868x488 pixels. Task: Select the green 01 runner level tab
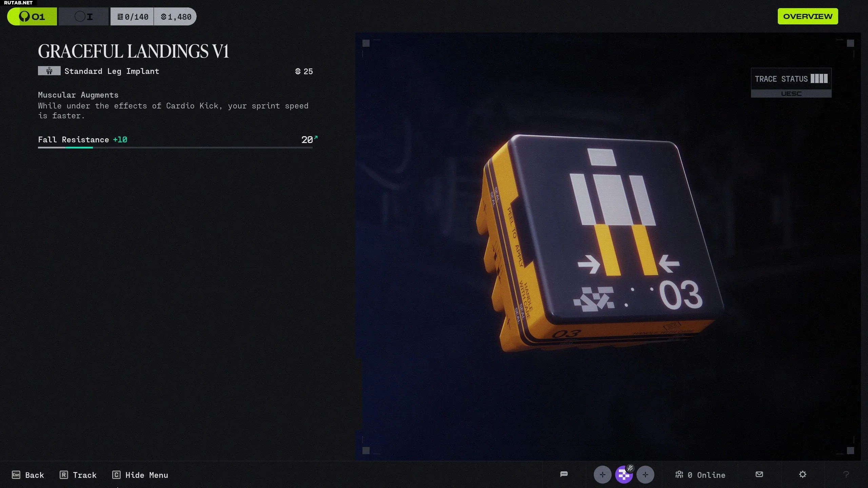coord(32,17)
